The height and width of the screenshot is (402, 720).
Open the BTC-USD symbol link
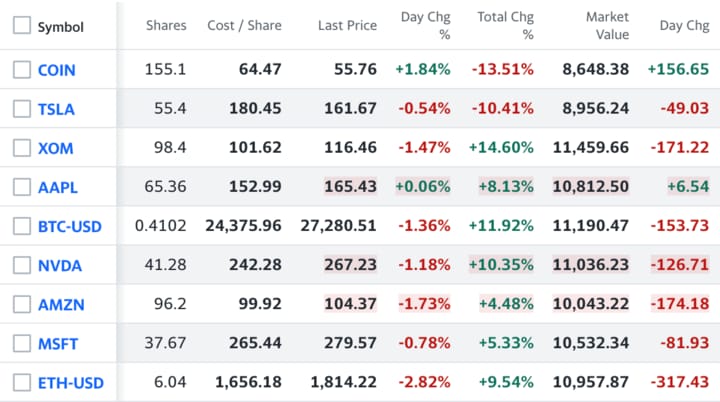(69, 226)
